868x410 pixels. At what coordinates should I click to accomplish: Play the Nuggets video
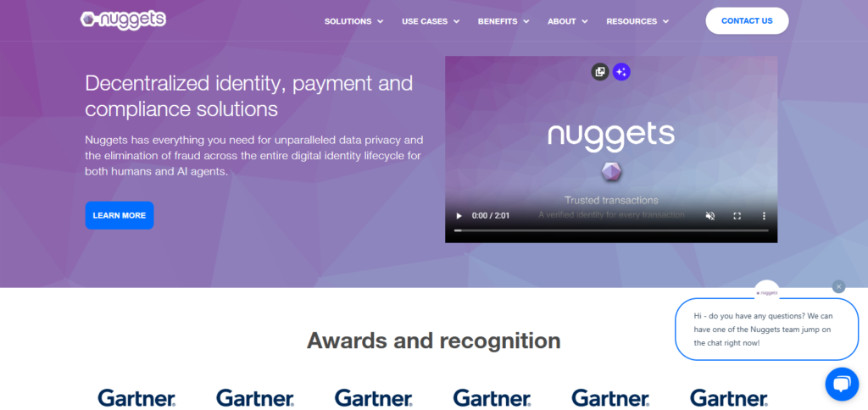pyautogui.click(x=459, y=216)
